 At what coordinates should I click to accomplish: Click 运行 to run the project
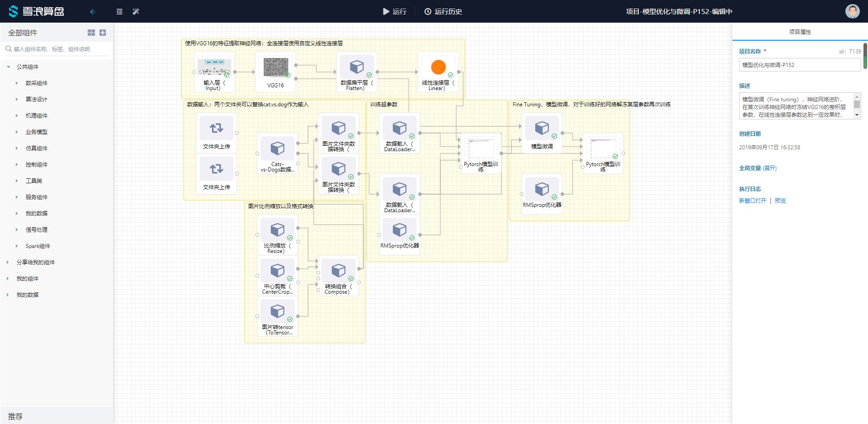click(x=394, y=12)
